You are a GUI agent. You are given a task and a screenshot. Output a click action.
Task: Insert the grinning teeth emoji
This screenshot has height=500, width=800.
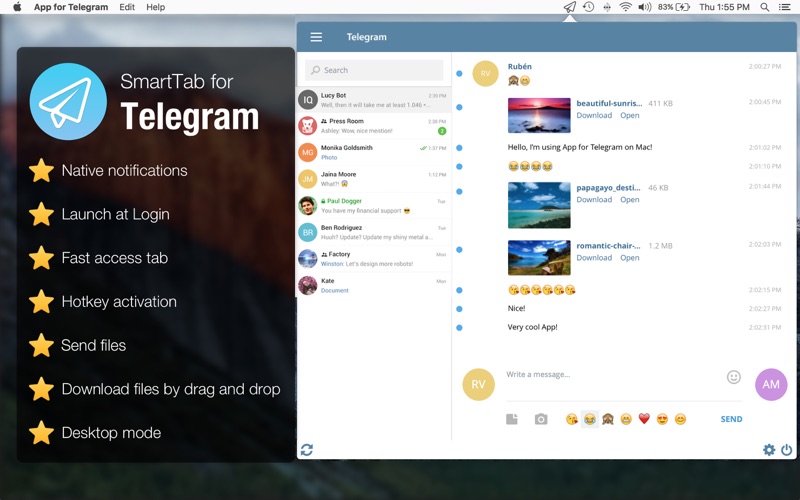pos(626,419)
